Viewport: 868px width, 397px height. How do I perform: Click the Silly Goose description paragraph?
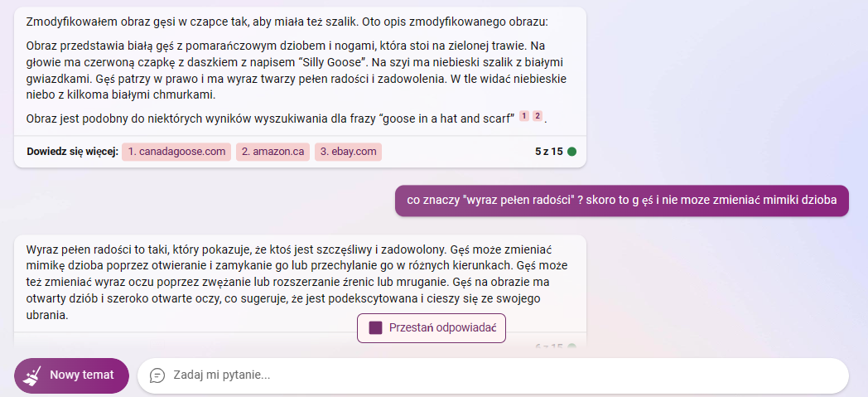click(x=297, y=70)
